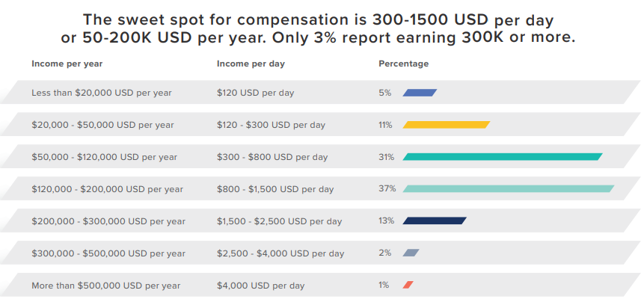The width and height of the screenshot is (644, 308).
Task: Select the teal 31% percentage bar
Action: (503, 157)
